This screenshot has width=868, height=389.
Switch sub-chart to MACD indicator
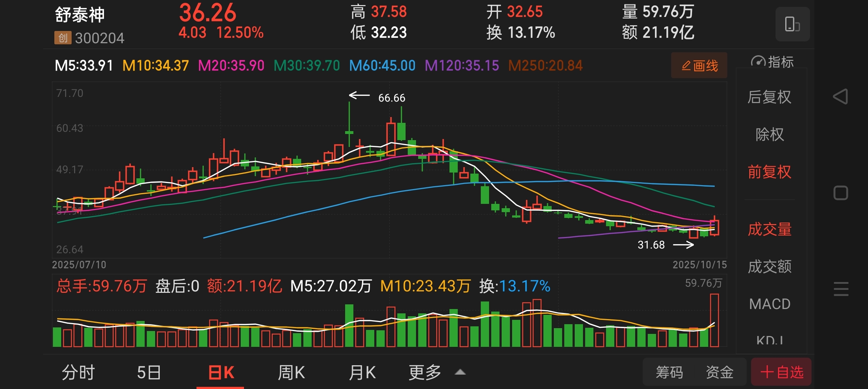tap(769, 304)
